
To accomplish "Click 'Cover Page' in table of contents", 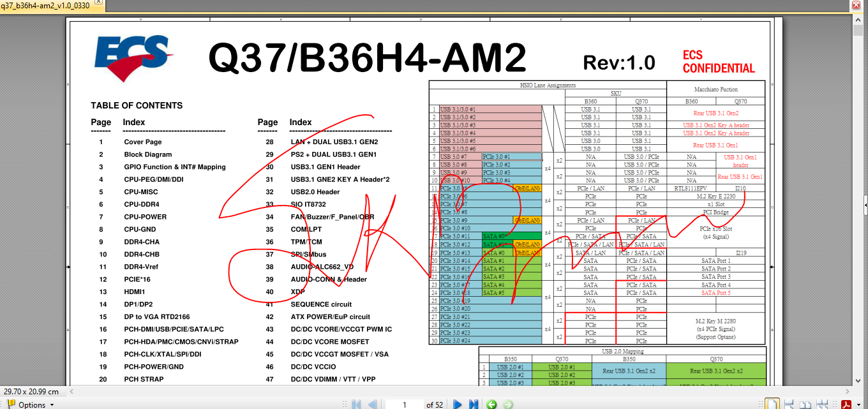I will (x=143, y=142).
